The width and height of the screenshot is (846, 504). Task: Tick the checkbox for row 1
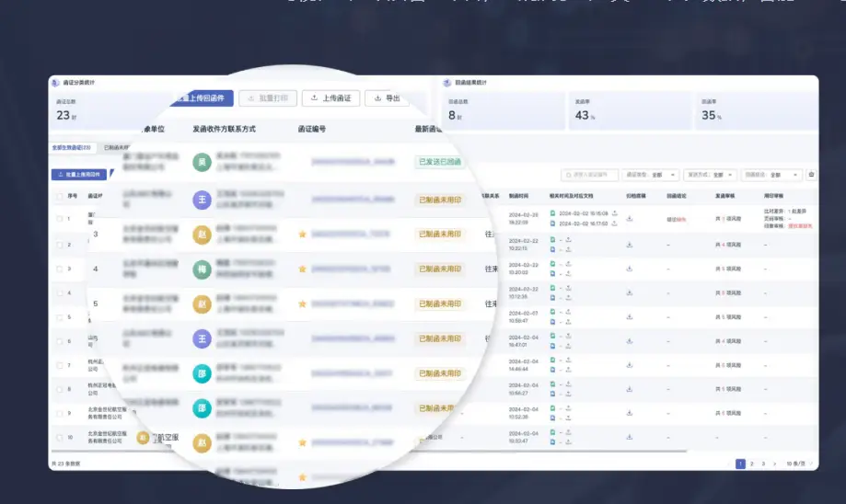coord(59,219)
